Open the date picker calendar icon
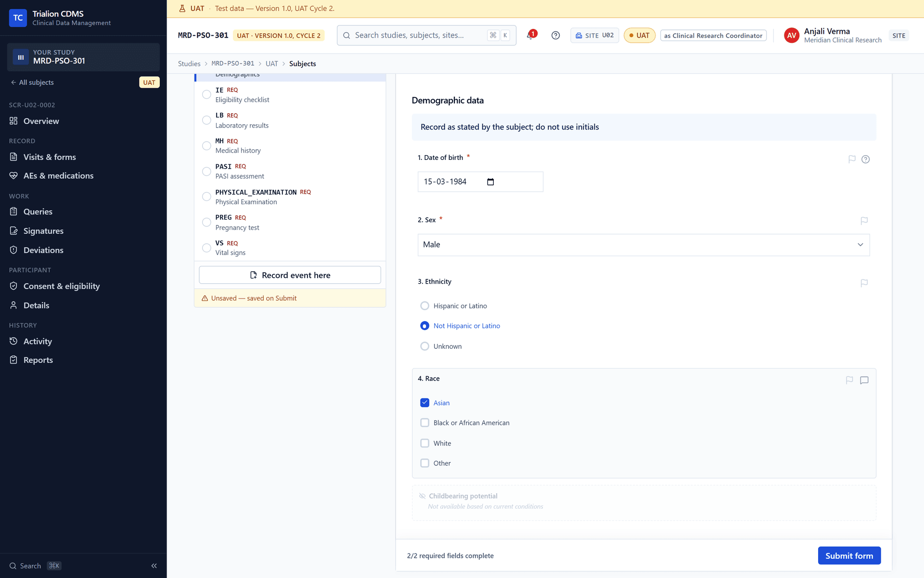This screenshot has height=578, width=924. (490, 182)
